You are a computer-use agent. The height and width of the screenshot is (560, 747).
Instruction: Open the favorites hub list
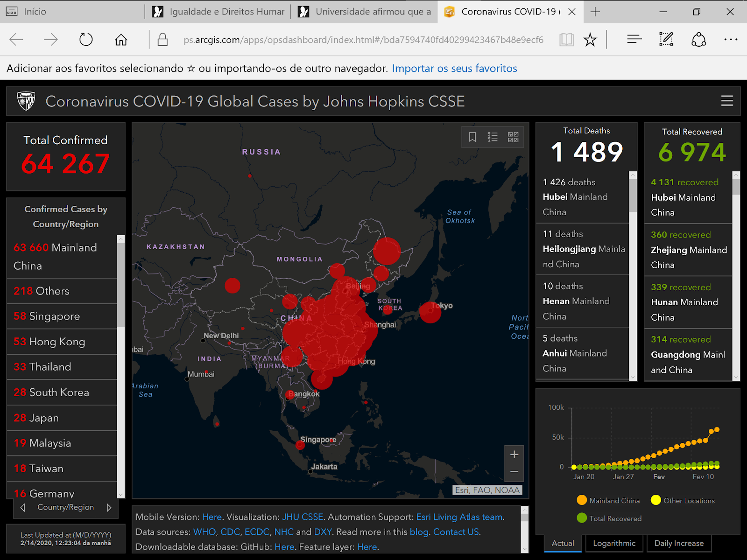coord(634,40)
